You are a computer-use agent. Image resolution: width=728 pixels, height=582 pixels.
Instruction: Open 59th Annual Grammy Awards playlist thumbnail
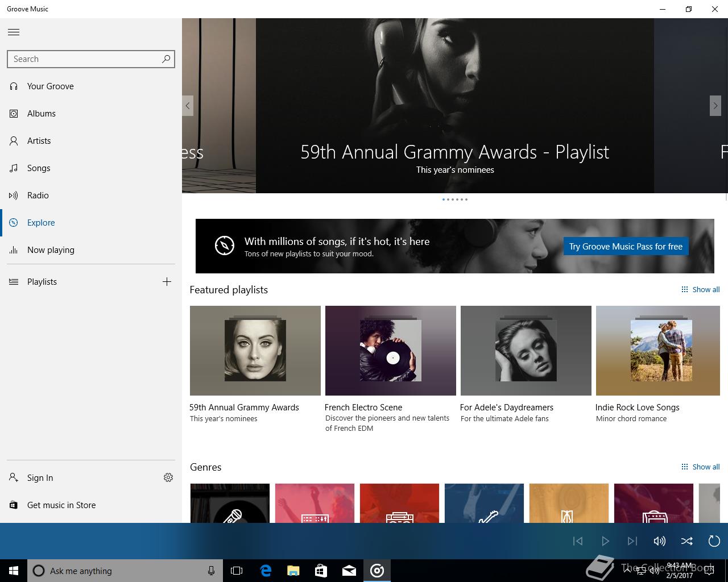tap(255, 351)
